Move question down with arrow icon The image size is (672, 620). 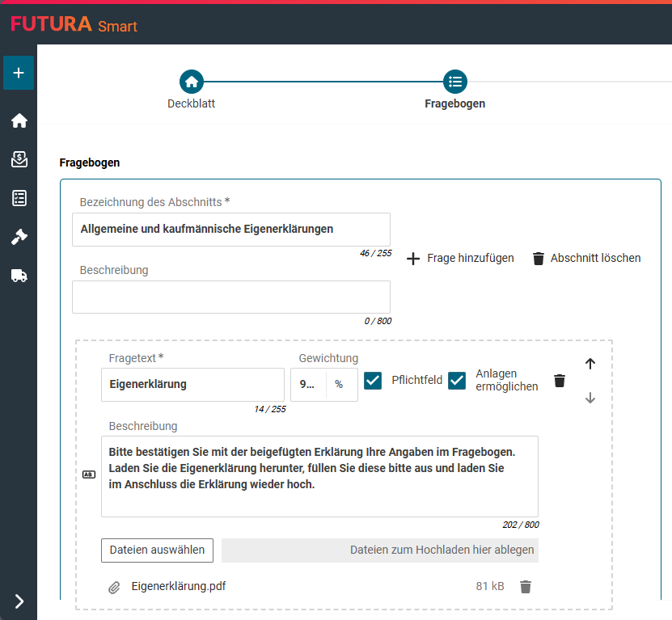(590, 398)
